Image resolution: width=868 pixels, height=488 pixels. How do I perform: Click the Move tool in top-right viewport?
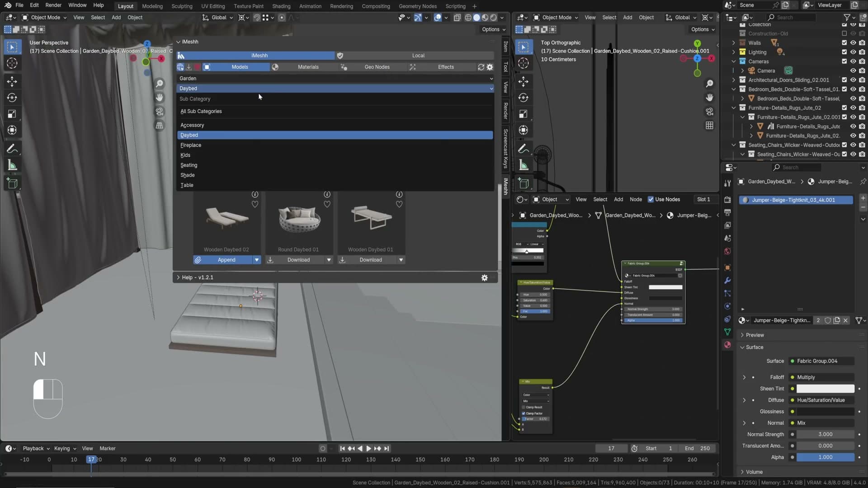pyautogui.click(x=524, y=81)
